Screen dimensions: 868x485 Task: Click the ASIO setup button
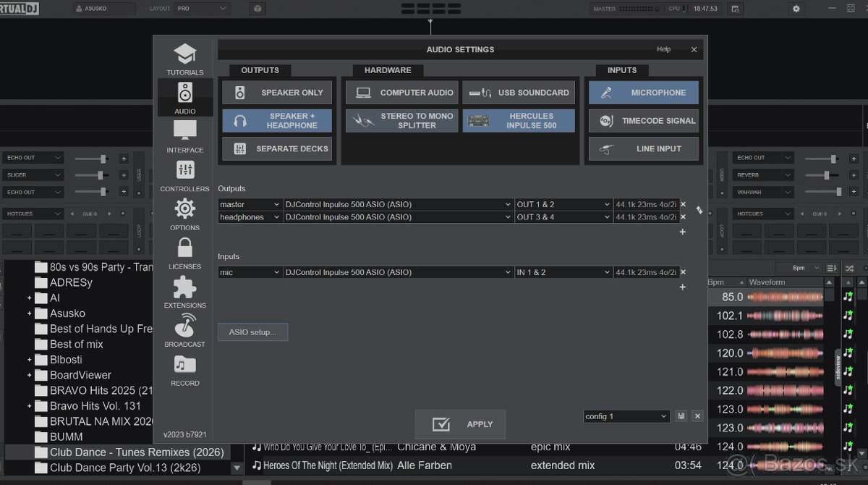[252, 332]
